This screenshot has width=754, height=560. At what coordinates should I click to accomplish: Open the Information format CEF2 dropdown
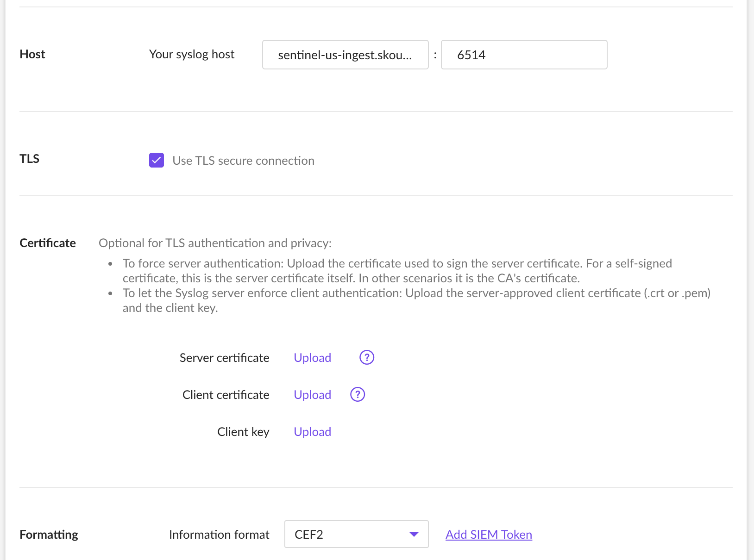(357, 534)
